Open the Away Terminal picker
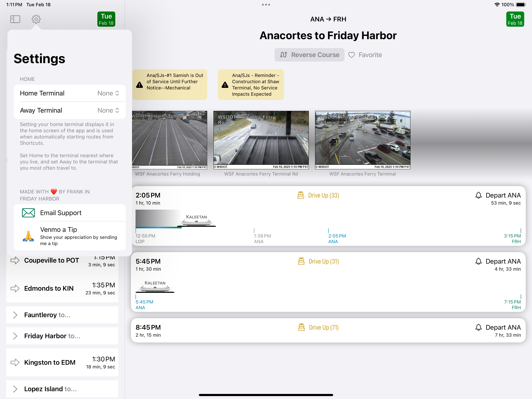The image size is (532, 399). pos(70,110)
